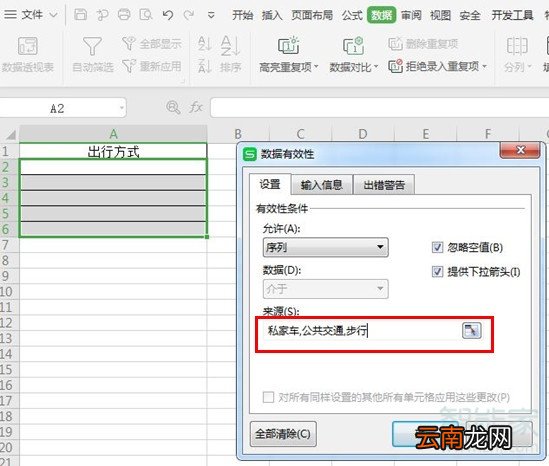The width and height of the screenshot is (549, 466).
Task: Select row 7 header
Action: point(6,245)
